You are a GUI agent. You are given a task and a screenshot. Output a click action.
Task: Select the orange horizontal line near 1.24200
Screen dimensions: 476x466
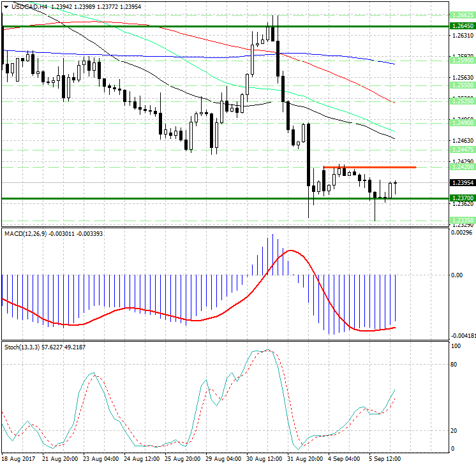(370, 167)
